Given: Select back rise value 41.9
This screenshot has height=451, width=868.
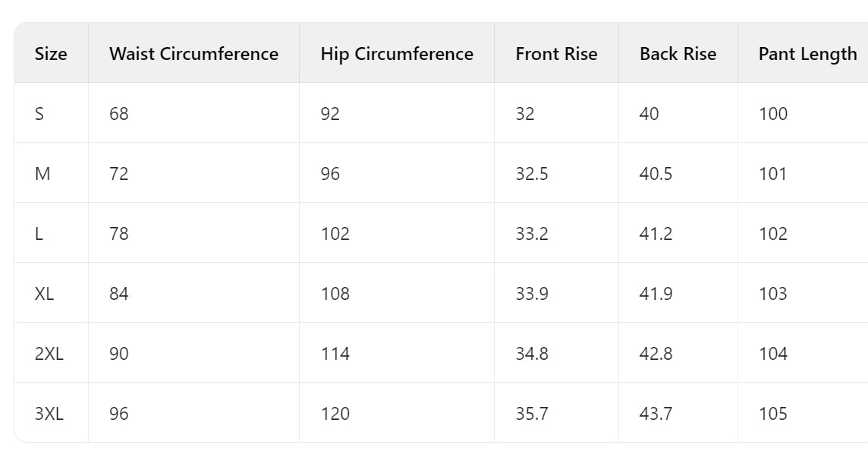Looking at the screenshot, I should click(656, 294).
